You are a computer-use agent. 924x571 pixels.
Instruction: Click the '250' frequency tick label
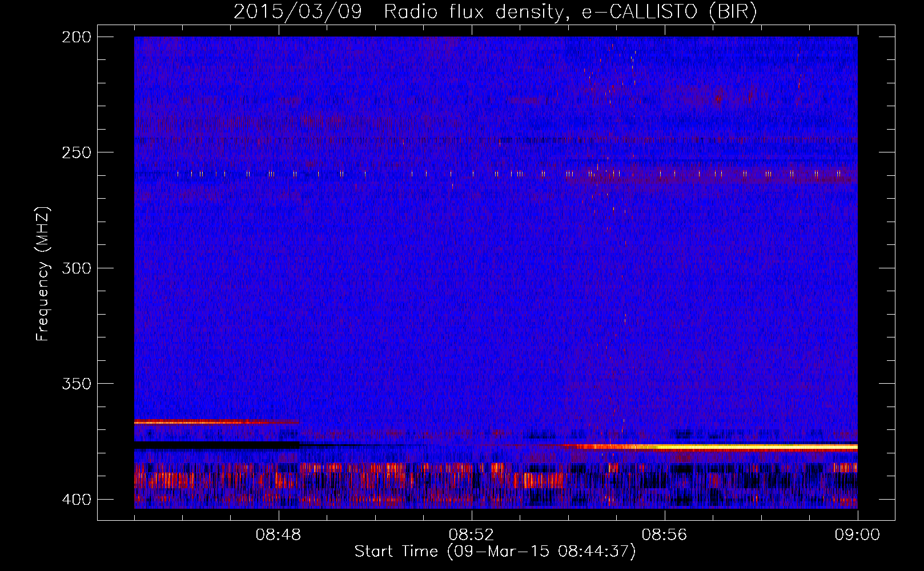(x=77, y=152)
